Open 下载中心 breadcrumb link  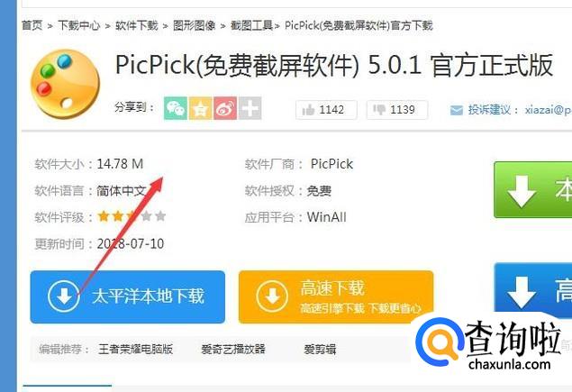78,25
